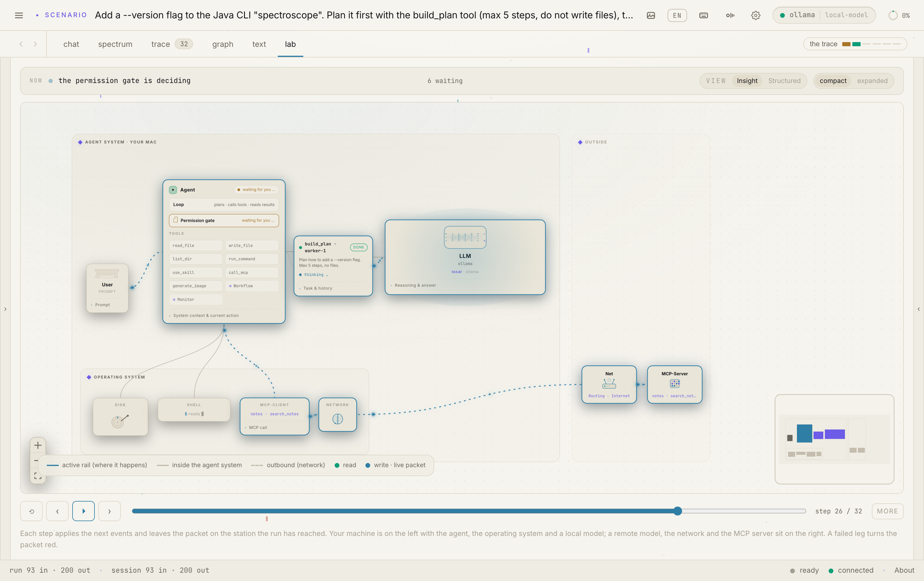Open the About link

904,570
